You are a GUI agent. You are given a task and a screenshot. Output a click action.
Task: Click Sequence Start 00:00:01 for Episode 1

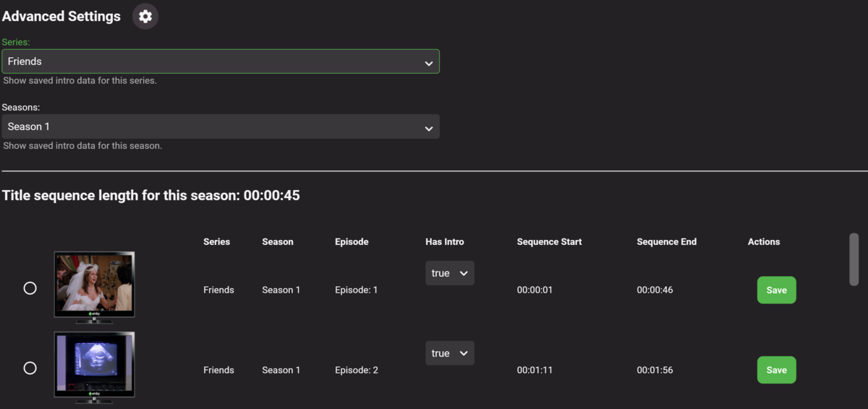[x=535, y=290]
